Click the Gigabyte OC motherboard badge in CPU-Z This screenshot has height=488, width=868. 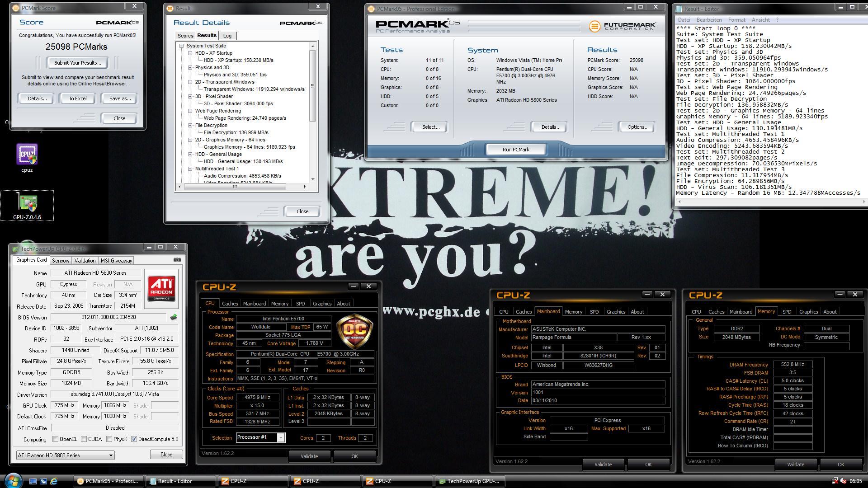click(355, 331)
